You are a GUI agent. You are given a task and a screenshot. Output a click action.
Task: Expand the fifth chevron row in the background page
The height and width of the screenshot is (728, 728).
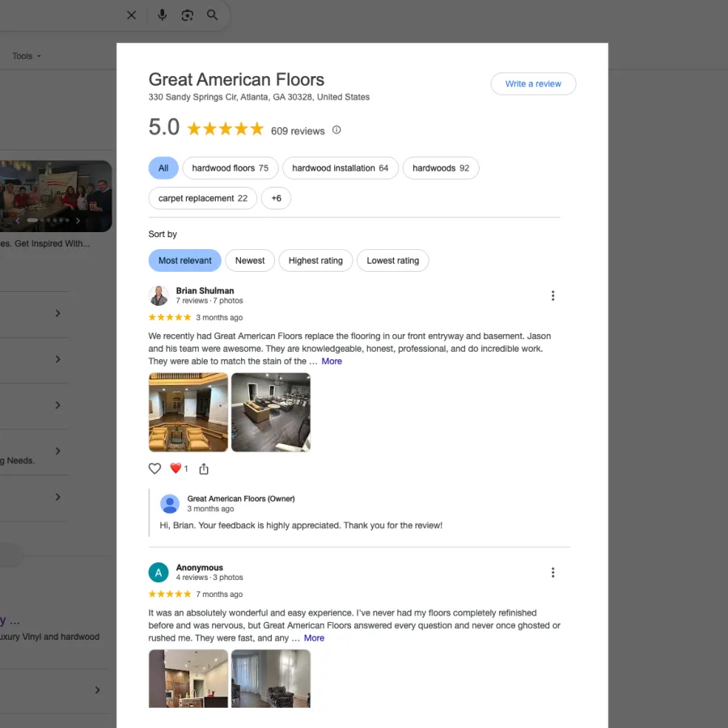pyautogui.click(x=57, y=497)
